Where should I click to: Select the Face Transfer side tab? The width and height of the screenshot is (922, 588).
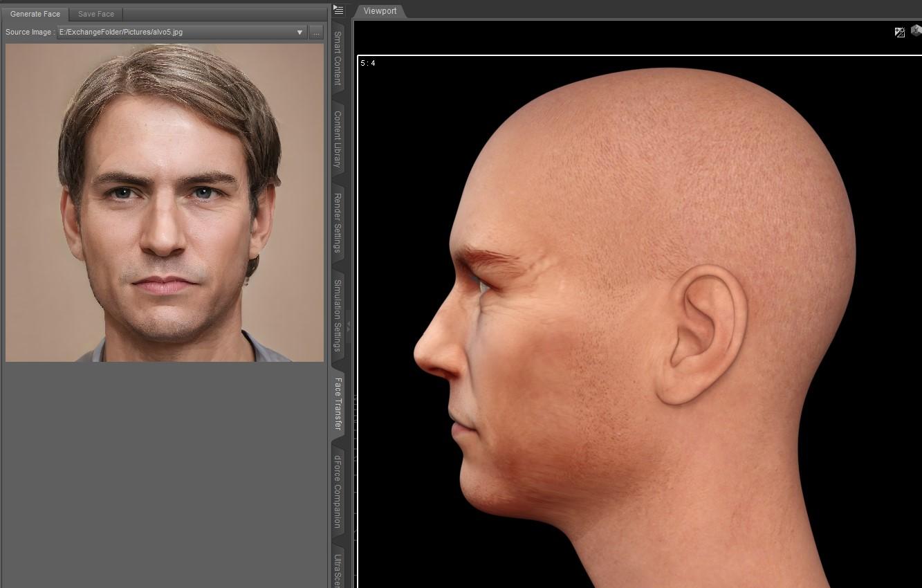[338, 403]
